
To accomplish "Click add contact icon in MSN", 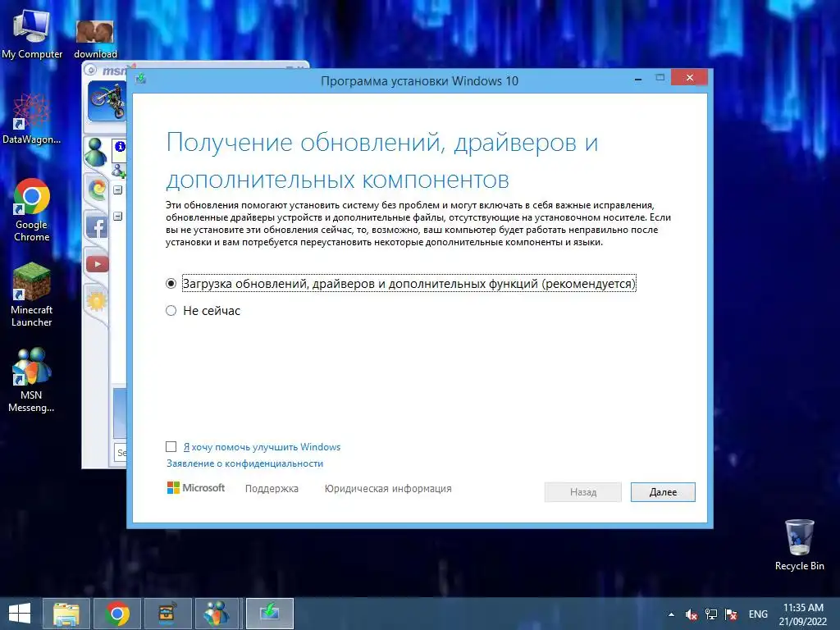I will pyautogui.click(x=119, y=171).
